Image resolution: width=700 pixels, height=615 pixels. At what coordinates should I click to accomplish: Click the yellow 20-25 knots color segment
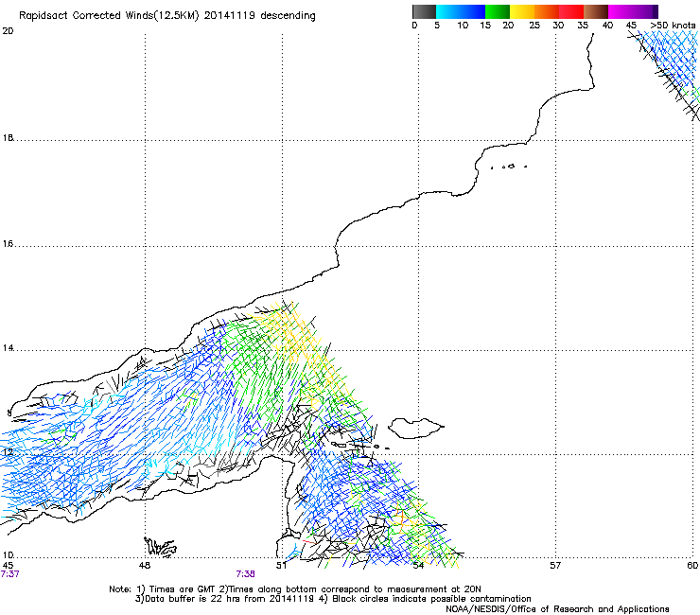(522, 11)
